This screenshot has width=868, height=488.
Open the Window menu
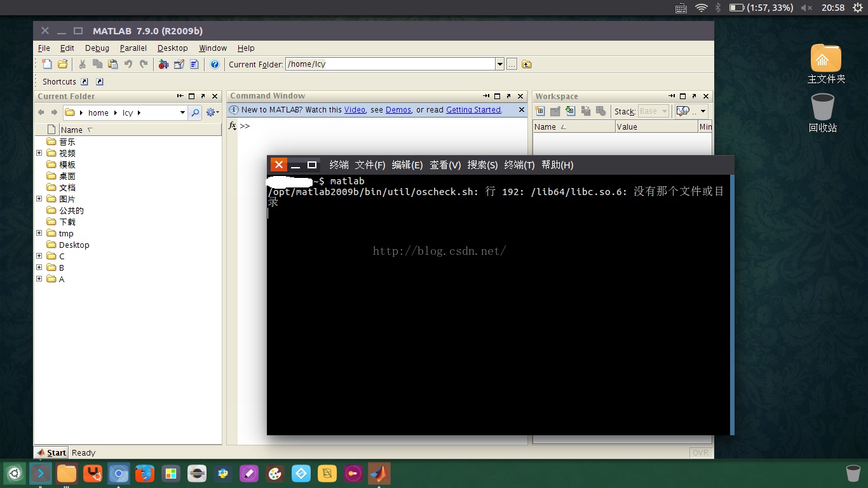pos(213,48)
